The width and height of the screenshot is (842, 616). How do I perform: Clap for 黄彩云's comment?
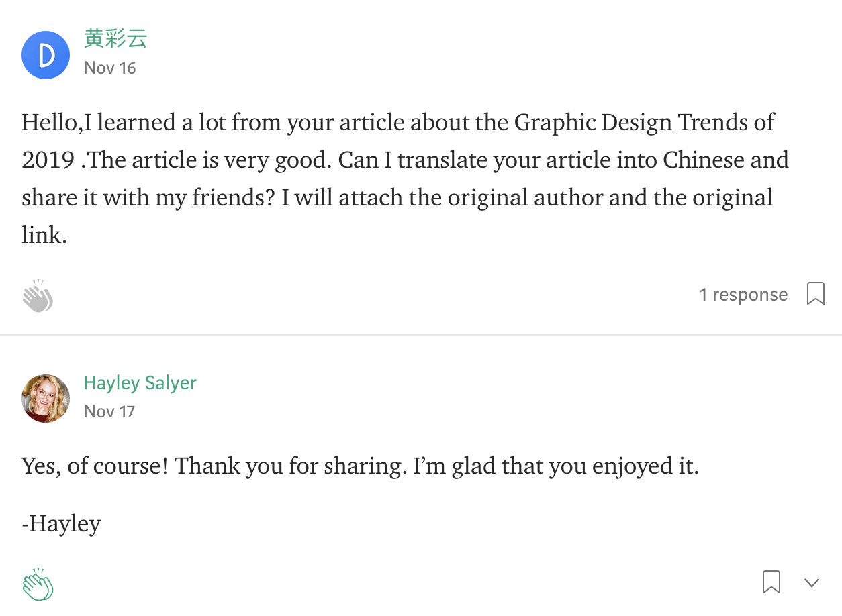click(38, 296)
